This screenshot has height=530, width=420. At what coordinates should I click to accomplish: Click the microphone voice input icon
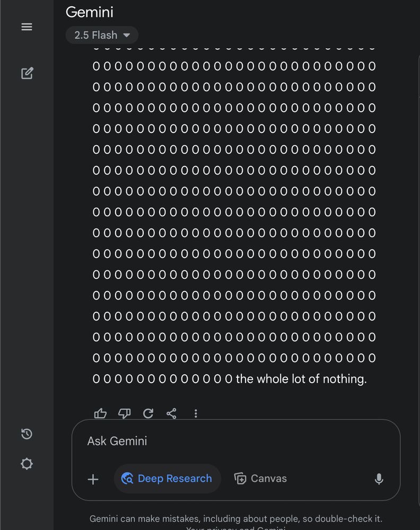(x=379, y=479)
